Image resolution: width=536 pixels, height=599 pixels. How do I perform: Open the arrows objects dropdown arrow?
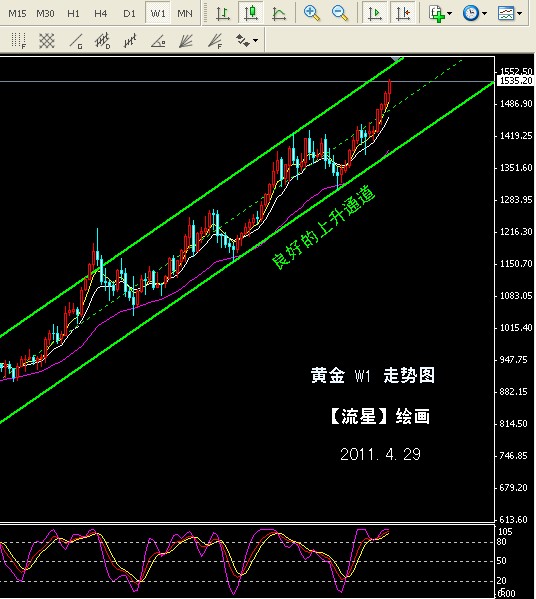pyautogui.click(x=255, y=40)
